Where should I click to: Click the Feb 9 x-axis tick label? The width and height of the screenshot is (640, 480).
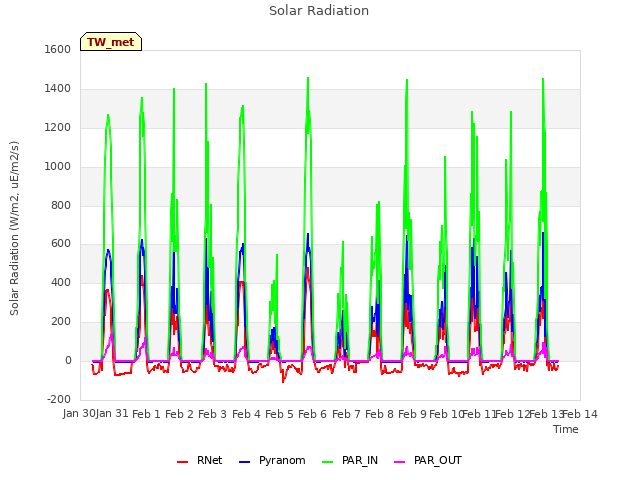(x=413, y=414)
